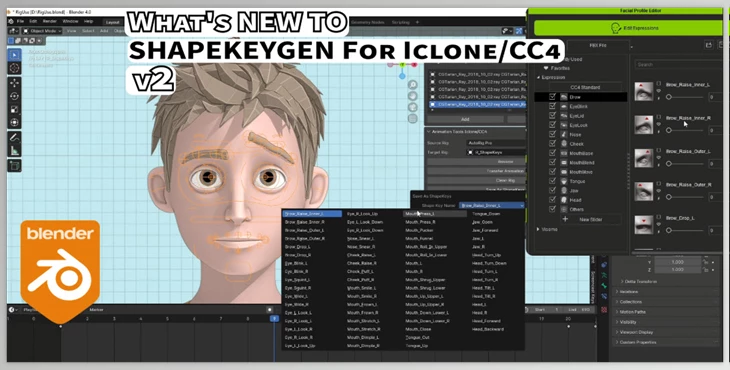Select the Cursor tool in Blender toolbar

pyautogui.click(x=14, y=68)
